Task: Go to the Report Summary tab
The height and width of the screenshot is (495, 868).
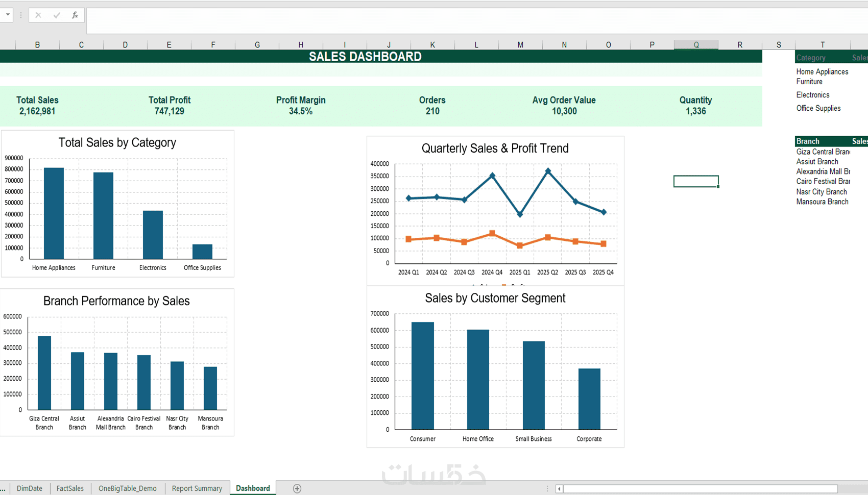Action: (x=197, y=488)
